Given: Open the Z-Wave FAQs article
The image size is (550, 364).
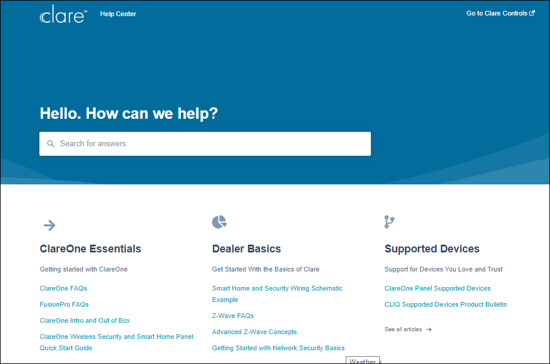Looking at the screenshot, I should 233,316.
